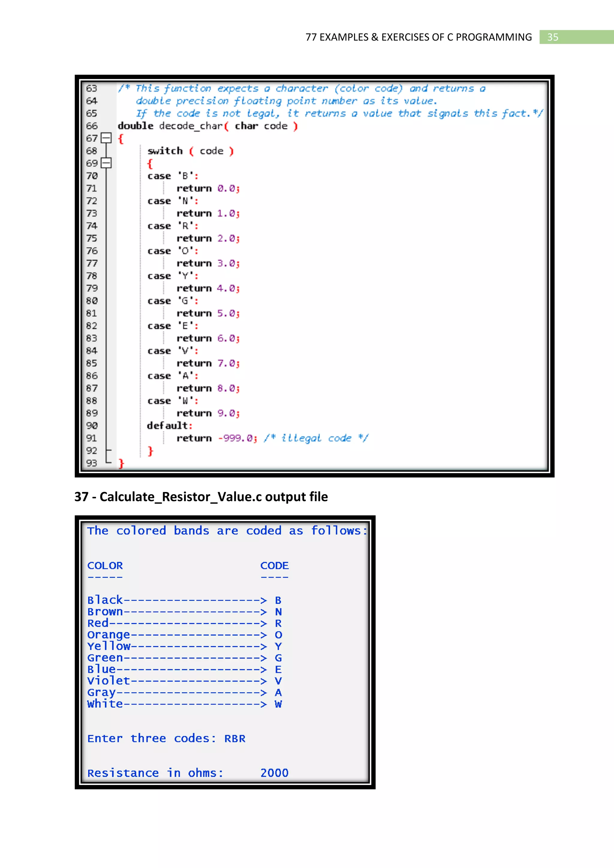This screenshot has width=614, height=868.
Task: Select the code line case 'E':
Action: [173, 326]
